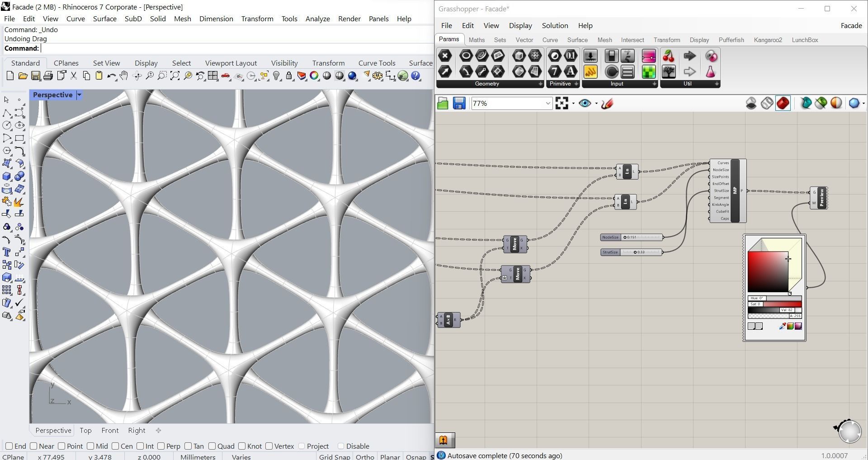The image size is (868, 460).
Task: Open the preview eye options dropdown arrow
Action: coord(596,104)
